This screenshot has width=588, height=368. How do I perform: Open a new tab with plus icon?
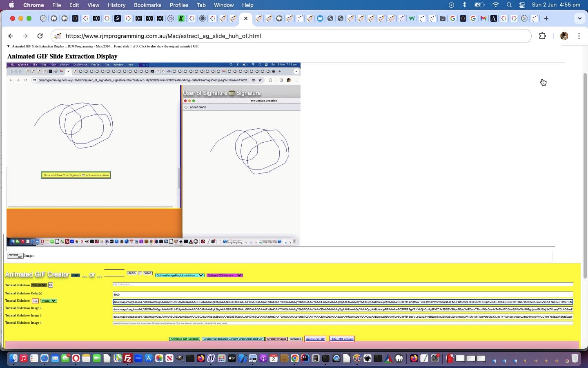pos(546,18)
